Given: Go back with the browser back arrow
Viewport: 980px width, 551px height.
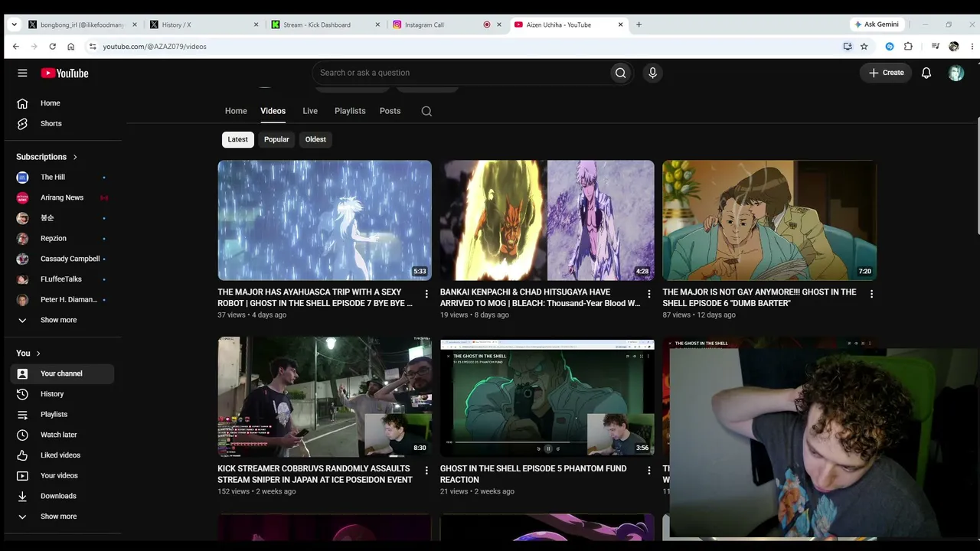Looking at the screenshot, I should [x=15, y=46].
